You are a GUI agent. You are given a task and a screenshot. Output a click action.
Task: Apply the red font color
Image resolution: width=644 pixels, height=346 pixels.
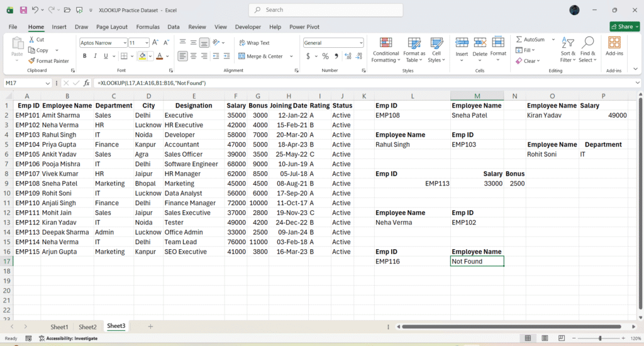[x=160, y=56]
